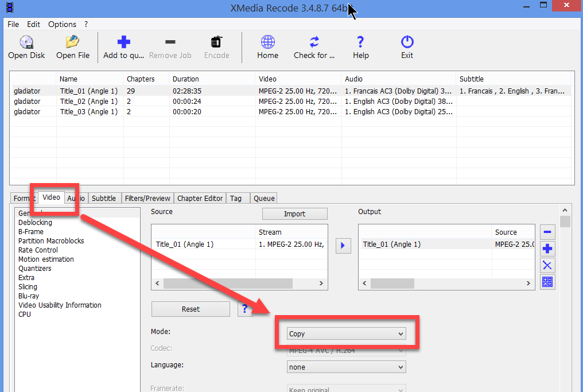Click the blue X delete-all icon

(547, 265)
